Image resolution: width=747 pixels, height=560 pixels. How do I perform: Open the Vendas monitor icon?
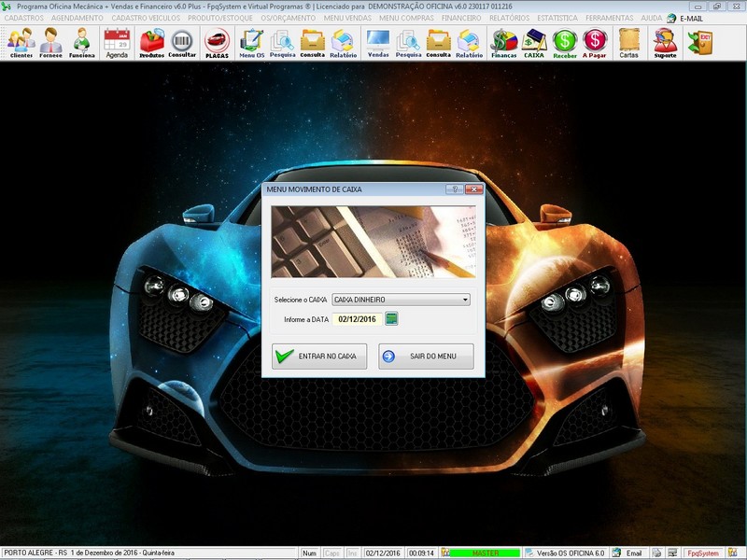pyautogui.click(x=378, y=43)
